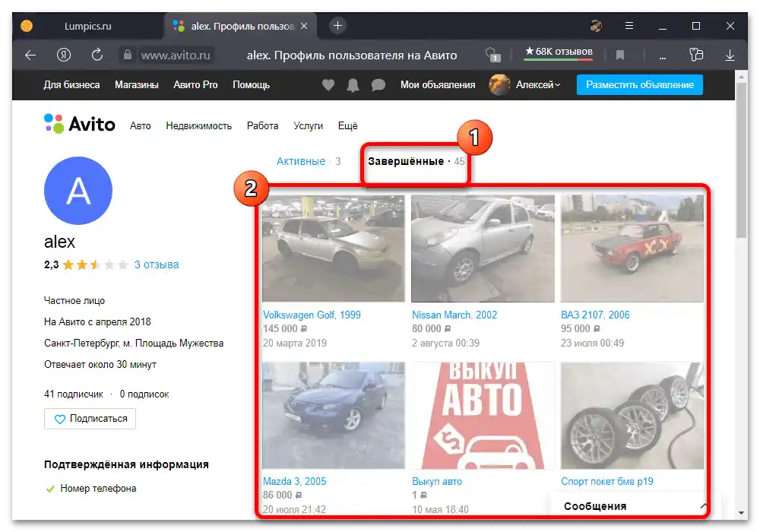760x532 pixels.
Task: Click the red ВАЗ 2107 photo thumbnail
Action: tap(632, 249)
